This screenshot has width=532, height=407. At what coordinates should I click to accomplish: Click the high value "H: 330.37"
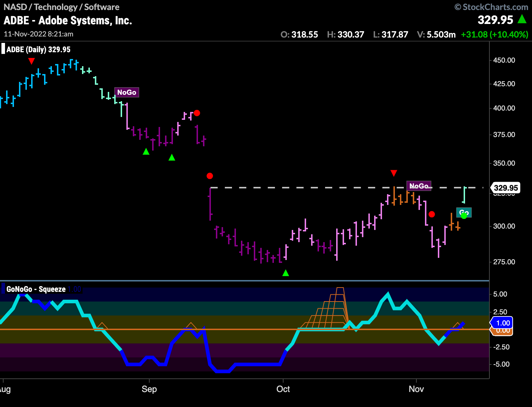point(345,35)
